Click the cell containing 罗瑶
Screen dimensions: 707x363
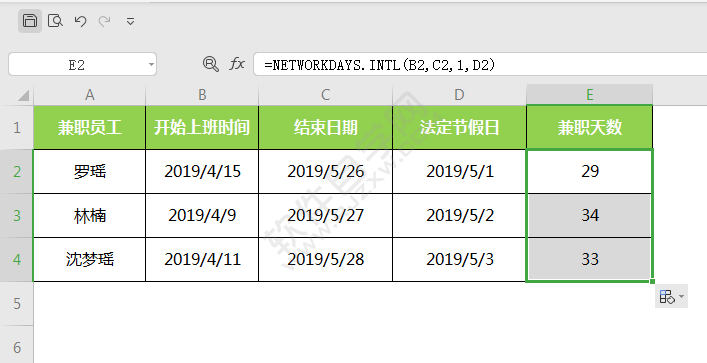click(x=89, y=171)
